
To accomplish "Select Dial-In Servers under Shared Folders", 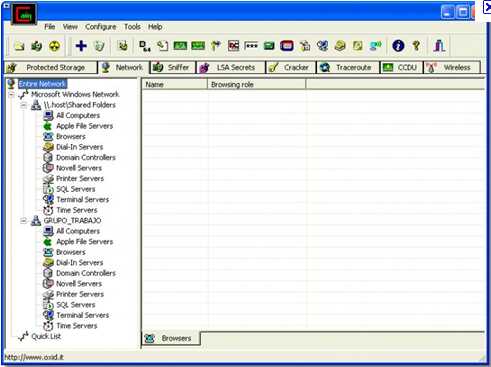I will point(80,147).
